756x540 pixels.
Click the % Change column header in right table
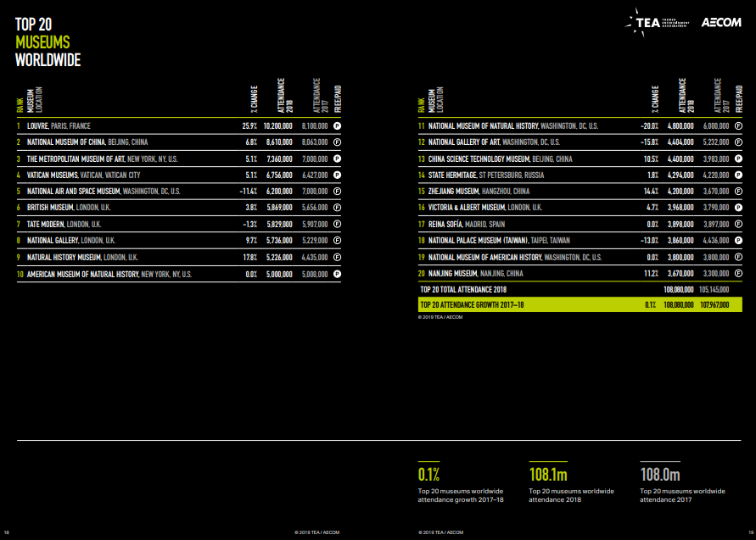point(656,98)
